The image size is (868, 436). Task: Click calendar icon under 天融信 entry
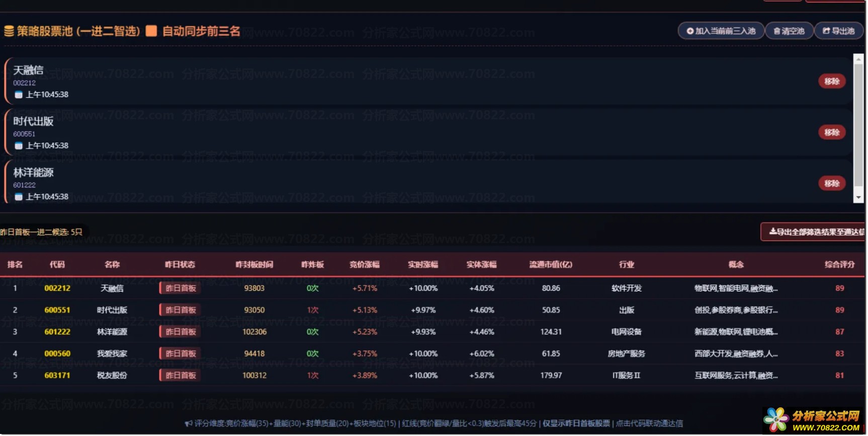coord(19,95)
